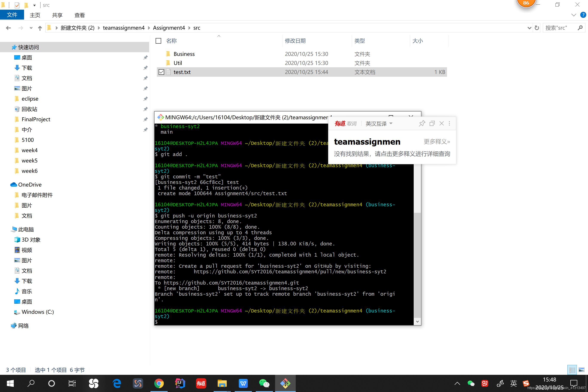
Task: Select 网络 in the navigation pane
Action: pos(23,326)
